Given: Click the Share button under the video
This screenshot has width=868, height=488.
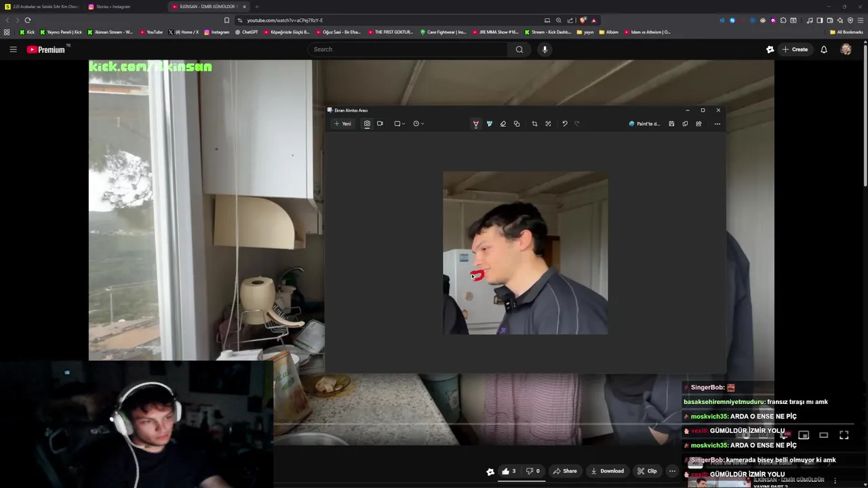Looking at the screenshot, I should [x=565, y=471].
